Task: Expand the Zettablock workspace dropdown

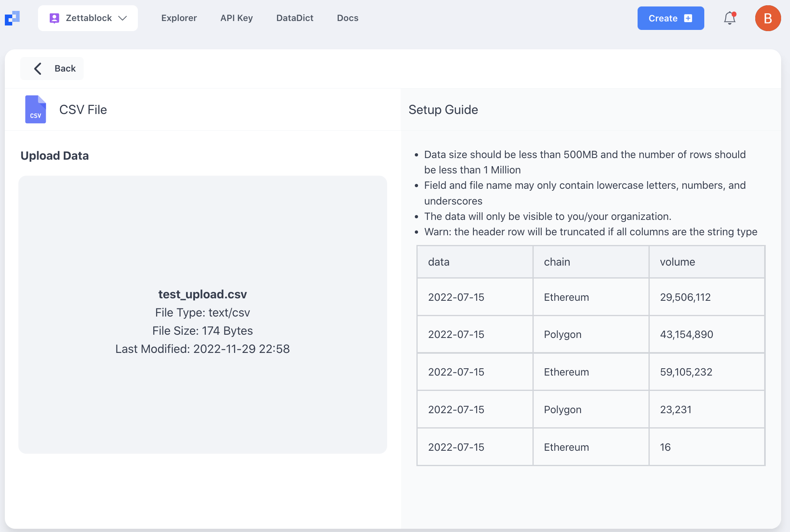Action: coord(123,18)
